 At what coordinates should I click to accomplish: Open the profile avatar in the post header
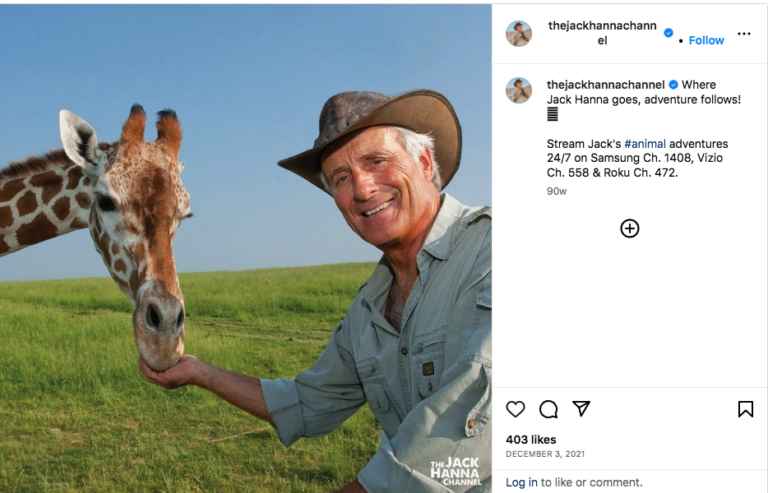pyautogui.click(x=519, y=33)
